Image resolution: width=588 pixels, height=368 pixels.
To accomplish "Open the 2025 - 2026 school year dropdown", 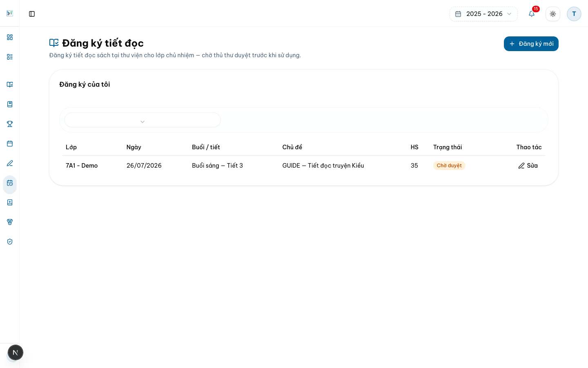I will coord(483,14).
